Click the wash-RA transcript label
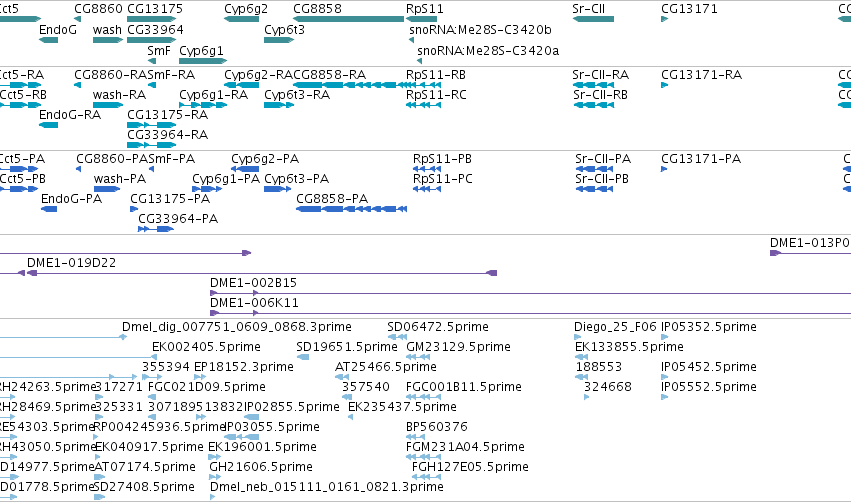 119,95
